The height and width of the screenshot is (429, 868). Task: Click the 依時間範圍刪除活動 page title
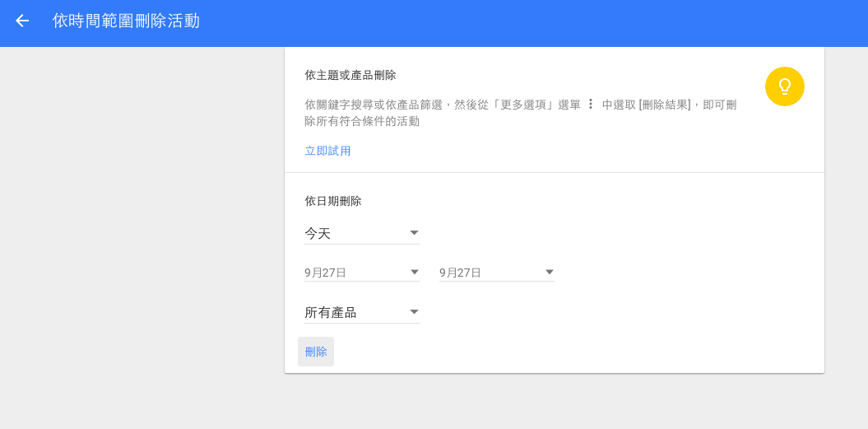(x=126, y=21)
